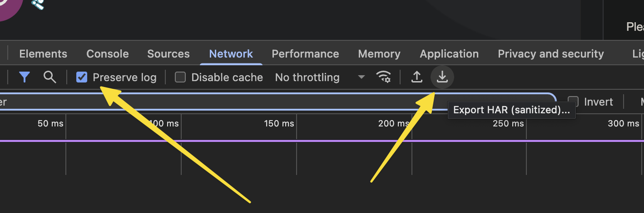Viewport: 644px width, 213px height.
Task: Uncheck the Preserve log checkbox
Action: click(x=82, y=77)
